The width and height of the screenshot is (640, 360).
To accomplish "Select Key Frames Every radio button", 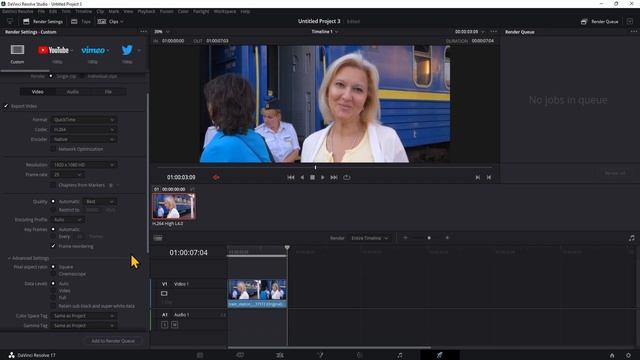I will [x=53, y=236].
